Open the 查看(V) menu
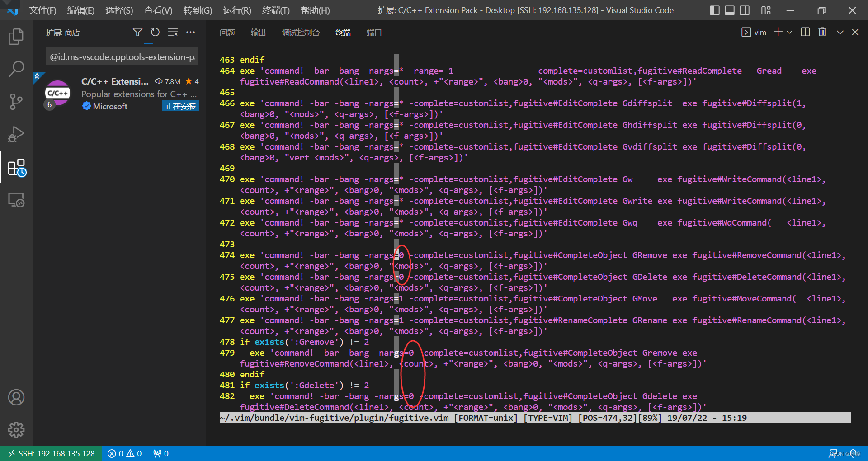This screenshot has height=461, width=868. 158,10
